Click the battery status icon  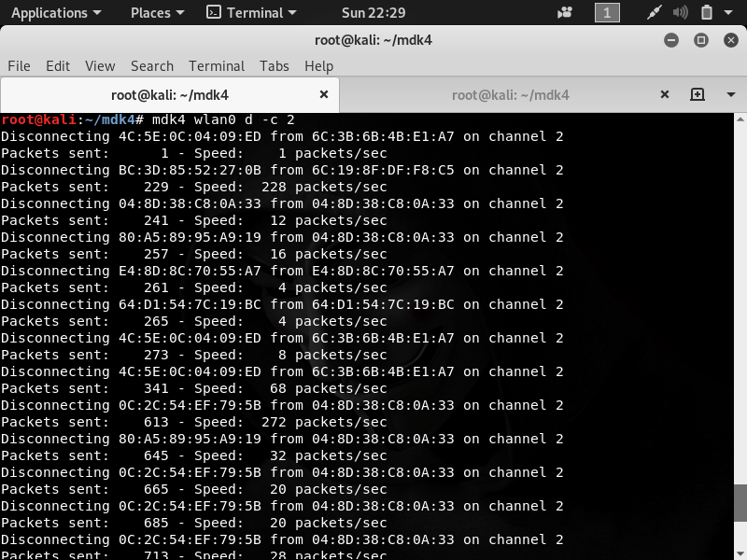pos(707,13)
